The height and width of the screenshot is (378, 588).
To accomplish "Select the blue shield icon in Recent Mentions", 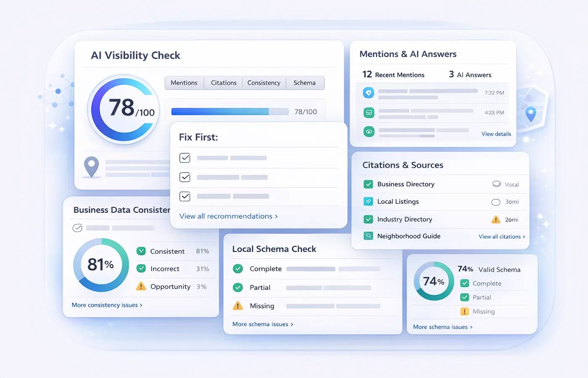I will coord(368,92).
